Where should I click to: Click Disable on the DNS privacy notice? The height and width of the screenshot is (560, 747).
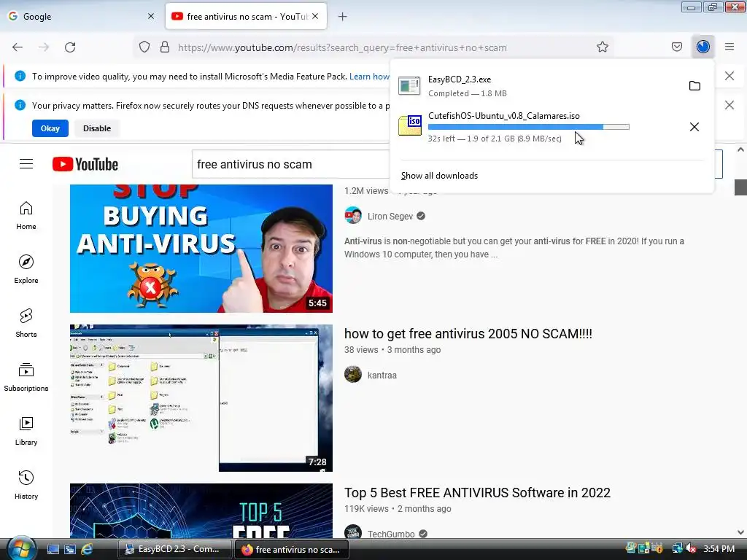pos(97,128)
